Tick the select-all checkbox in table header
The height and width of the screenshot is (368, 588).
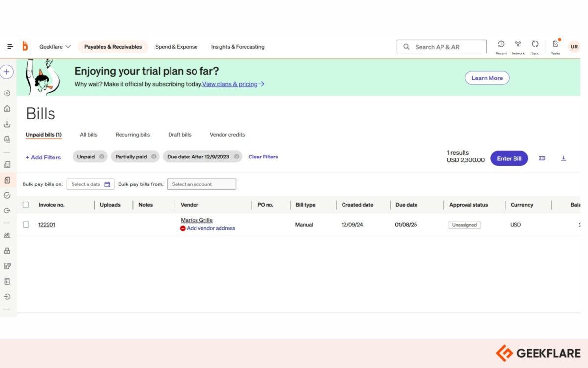pyautogui.click(x=26, y=205)
